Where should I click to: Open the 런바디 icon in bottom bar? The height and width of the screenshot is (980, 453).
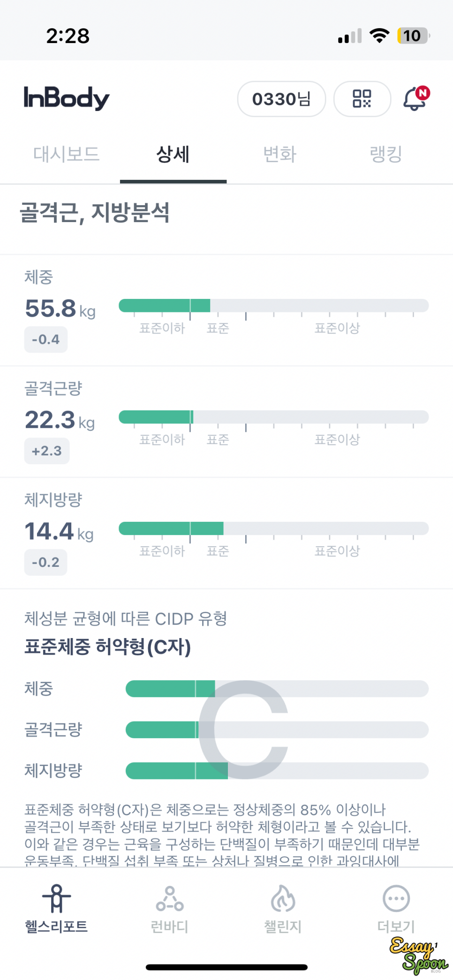(x=169, y=898)
